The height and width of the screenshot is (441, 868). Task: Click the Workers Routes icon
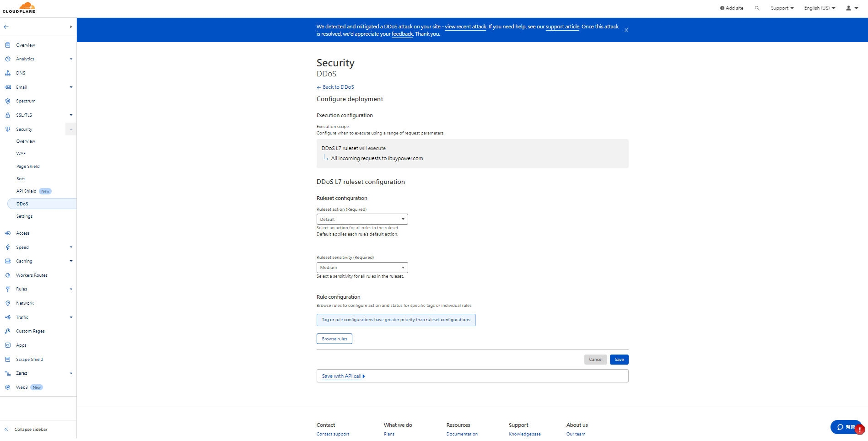click(8, 275)
